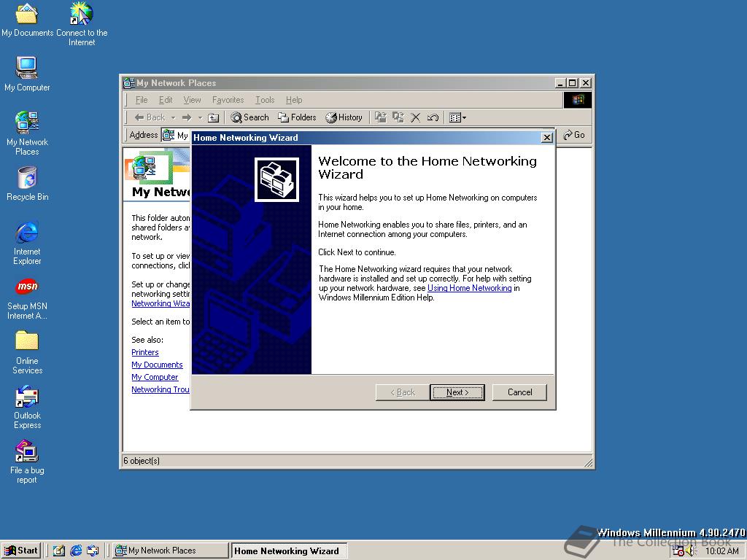747x560 pixels.
Task: Click Search in My Network Places toolbar
Action: pos(250,117)
